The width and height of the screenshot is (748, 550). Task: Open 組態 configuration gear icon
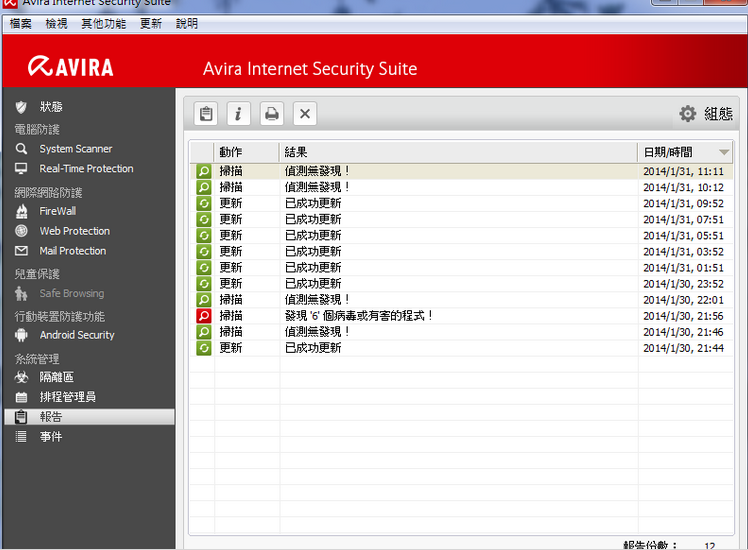click(x=687, y=114)
